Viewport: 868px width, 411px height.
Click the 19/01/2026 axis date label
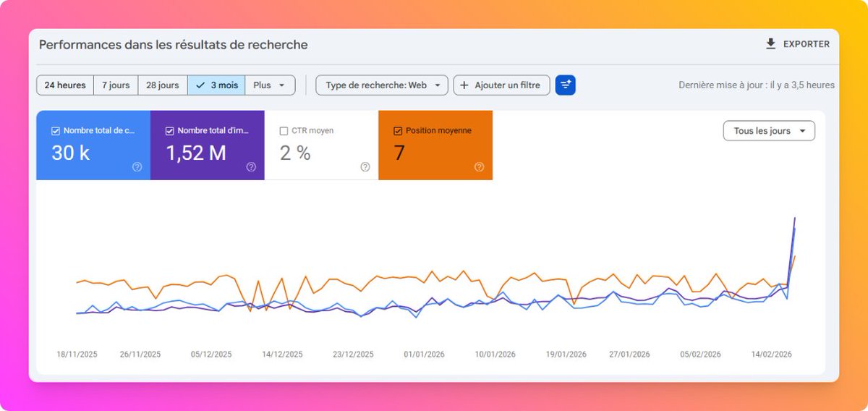tap(566, 355)
